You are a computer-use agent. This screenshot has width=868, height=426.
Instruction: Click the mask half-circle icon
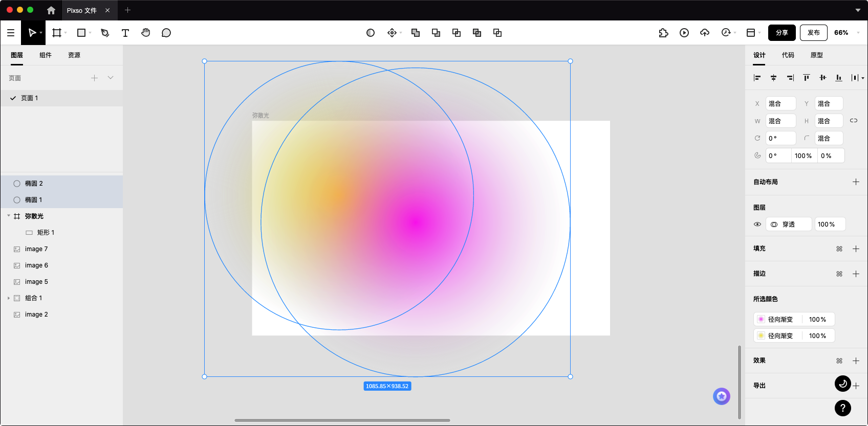(371, 33)
